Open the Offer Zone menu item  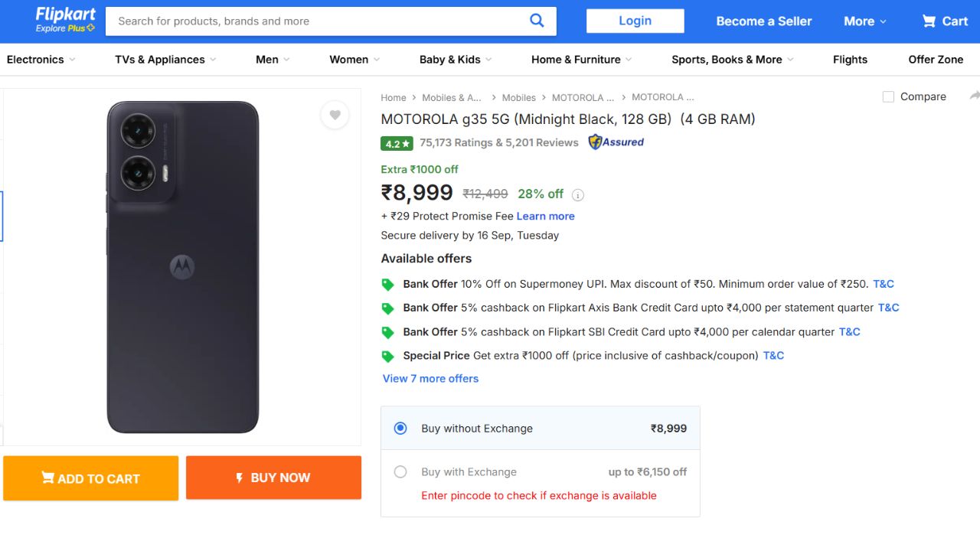(x=936, y=60)
